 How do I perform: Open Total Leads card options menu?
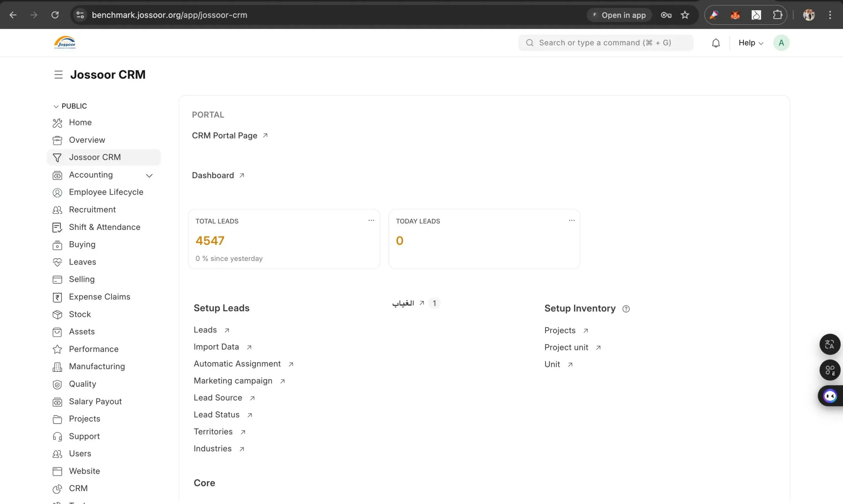[371, 221]
